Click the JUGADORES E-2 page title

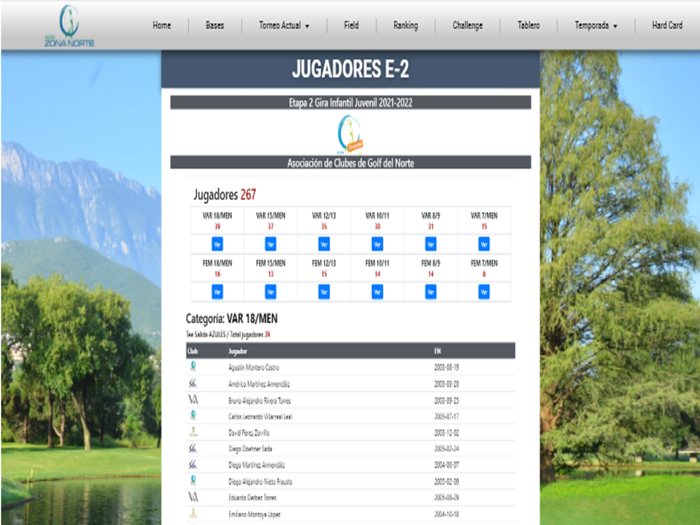350,69
